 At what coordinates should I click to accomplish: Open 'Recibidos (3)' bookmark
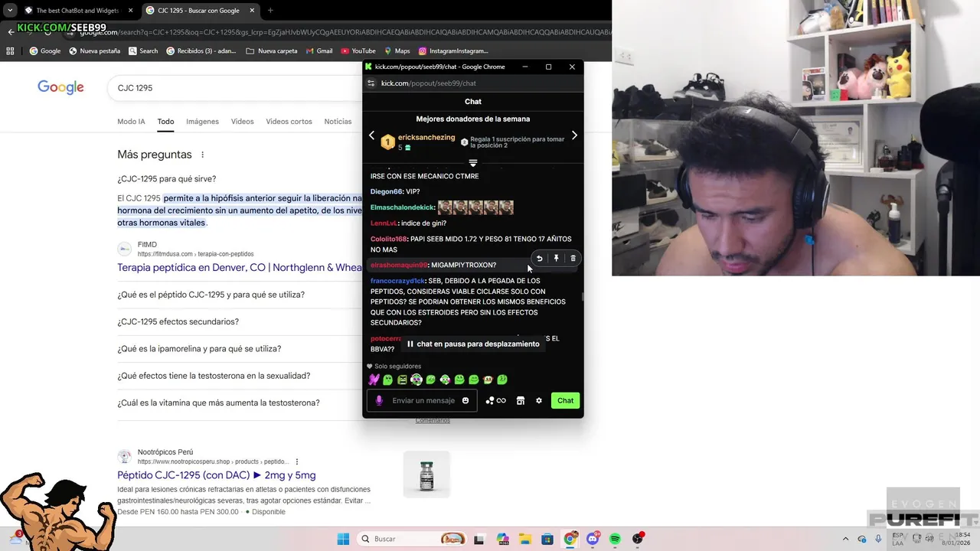[201, 51]
